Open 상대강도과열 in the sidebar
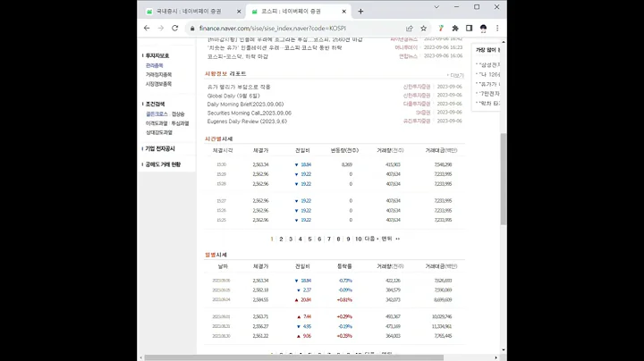This screenshot has height=361, width=644. point(159,132)
